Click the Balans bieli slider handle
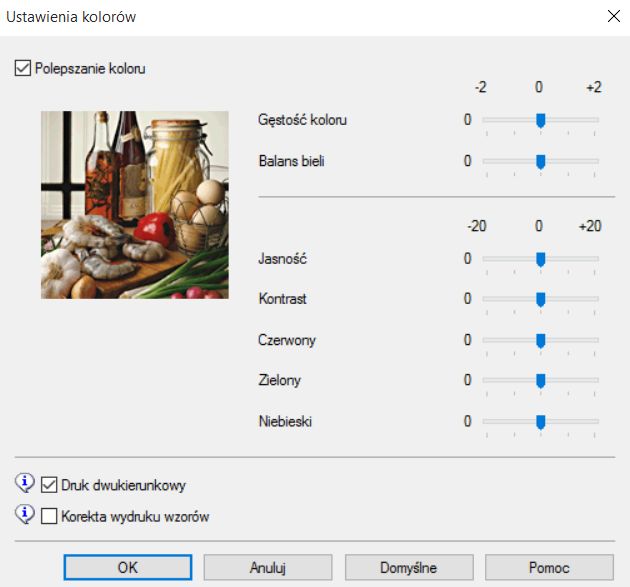630x587 pixels. [x=541, y=162]
